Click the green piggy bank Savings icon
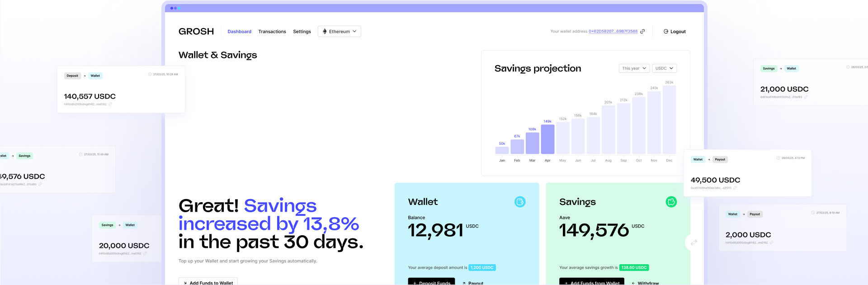The width and height of the screenshot is (868, 285). tap(671, 202)
